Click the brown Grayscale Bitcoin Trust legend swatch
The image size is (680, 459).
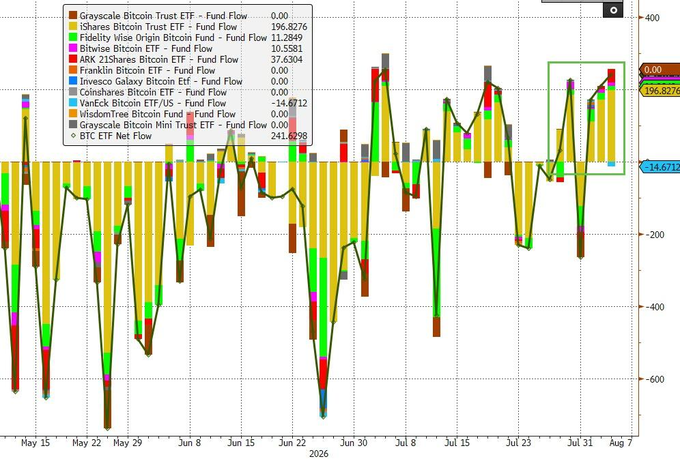coord(73,16)
